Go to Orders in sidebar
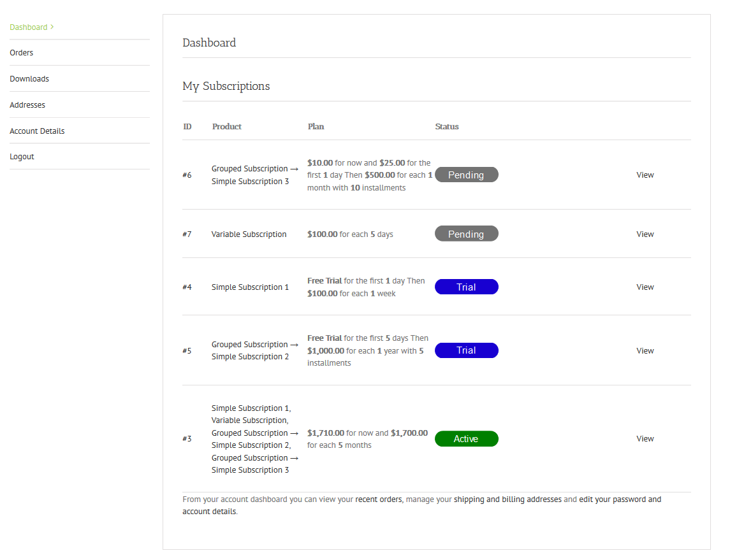Viewport: 730px width, 560px height. (22, 52)
